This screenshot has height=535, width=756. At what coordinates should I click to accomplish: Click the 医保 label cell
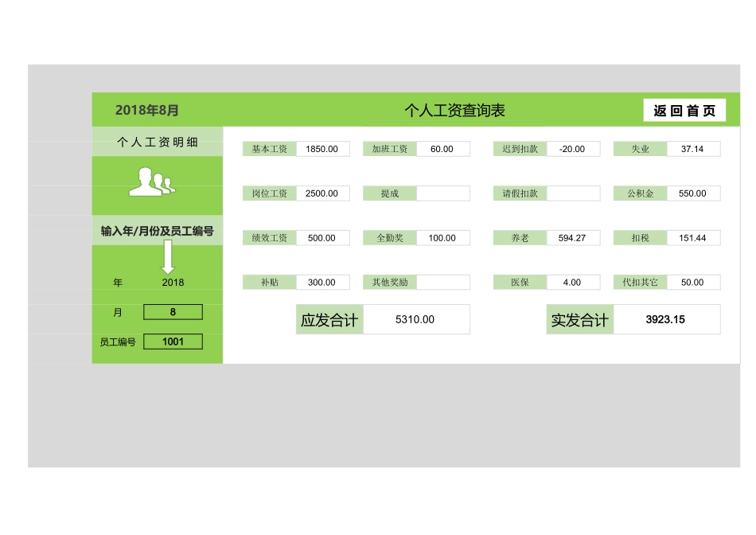click(521, 282)
